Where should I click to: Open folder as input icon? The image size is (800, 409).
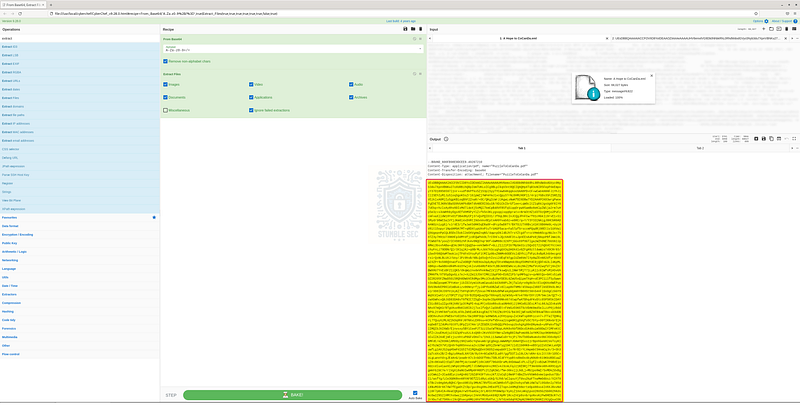click(x=771, y=29)
